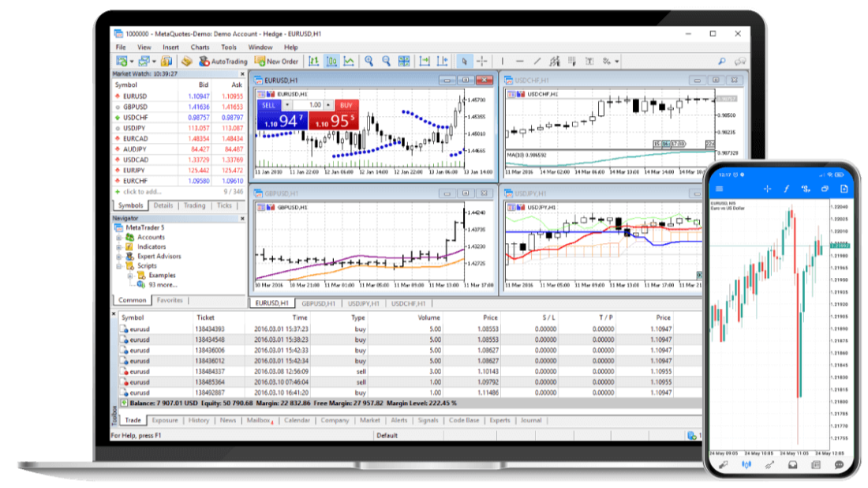Select the equidistant channel tool

555,62
